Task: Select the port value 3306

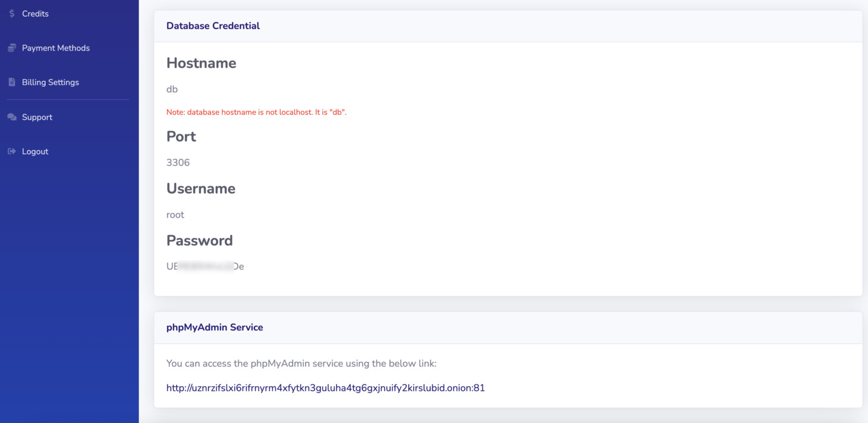Action: [178, 162]
